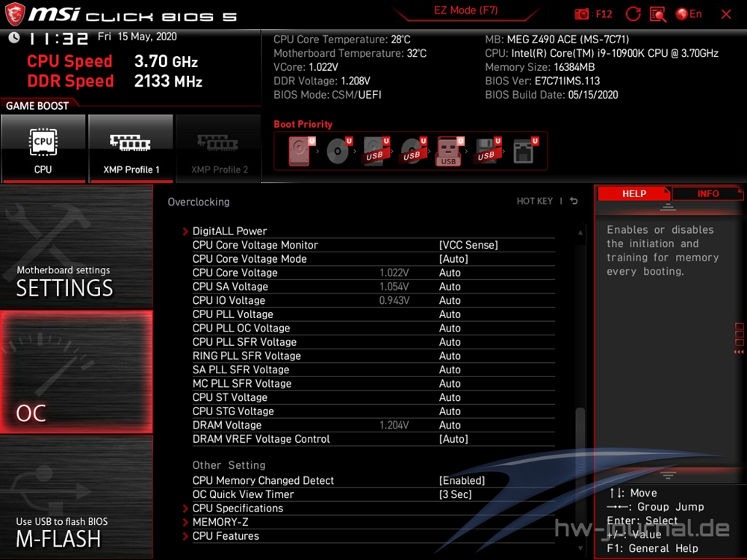The width and height of the screenshot is (747, 560).
Task: Click the MSI dragon shield logo
Action: point(14,14)
